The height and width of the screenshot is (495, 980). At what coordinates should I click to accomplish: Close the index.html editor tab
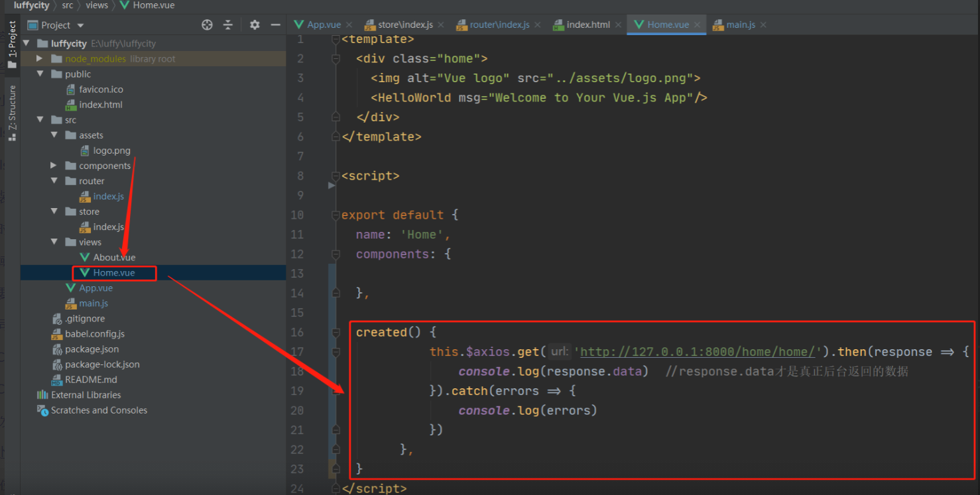(618, 25)
